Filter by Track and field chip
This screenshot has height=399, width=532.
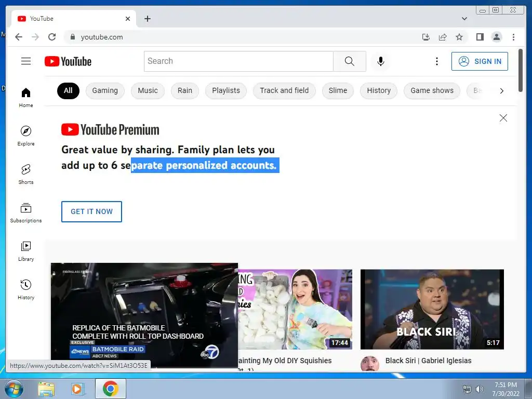(284, 90)
